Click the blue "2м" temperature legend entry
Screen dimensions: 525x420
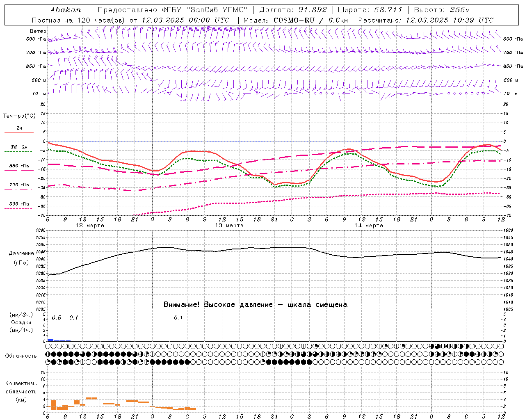click(19, 128)
